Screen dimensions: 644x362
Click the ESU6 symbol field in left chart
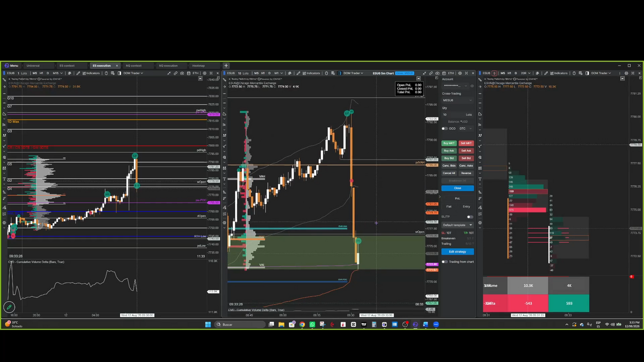coord(11,73)
